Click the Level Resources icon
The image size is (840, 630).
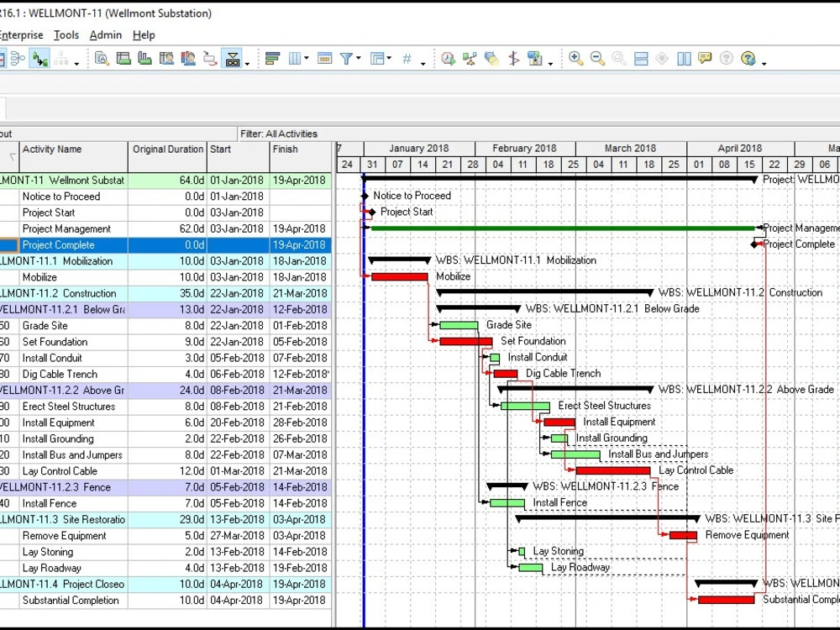point(470,59)
